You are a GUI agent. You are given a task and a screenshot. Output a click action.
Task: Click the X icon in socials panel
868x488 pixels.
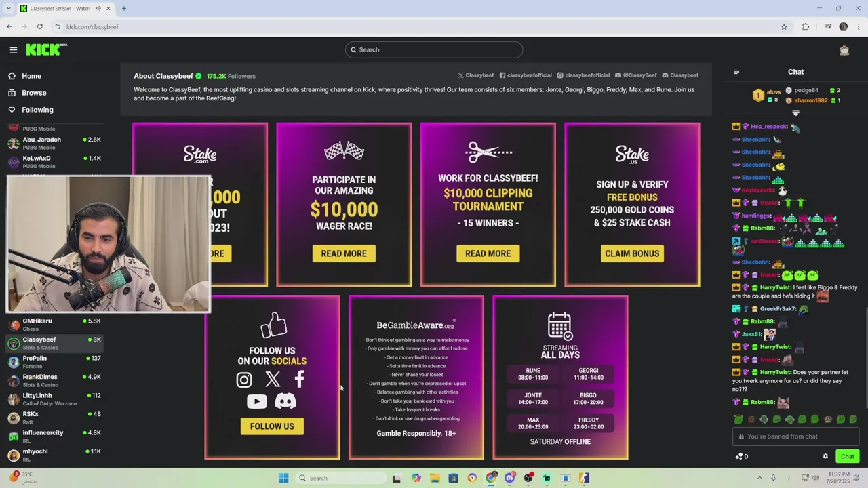pos(273,380)
